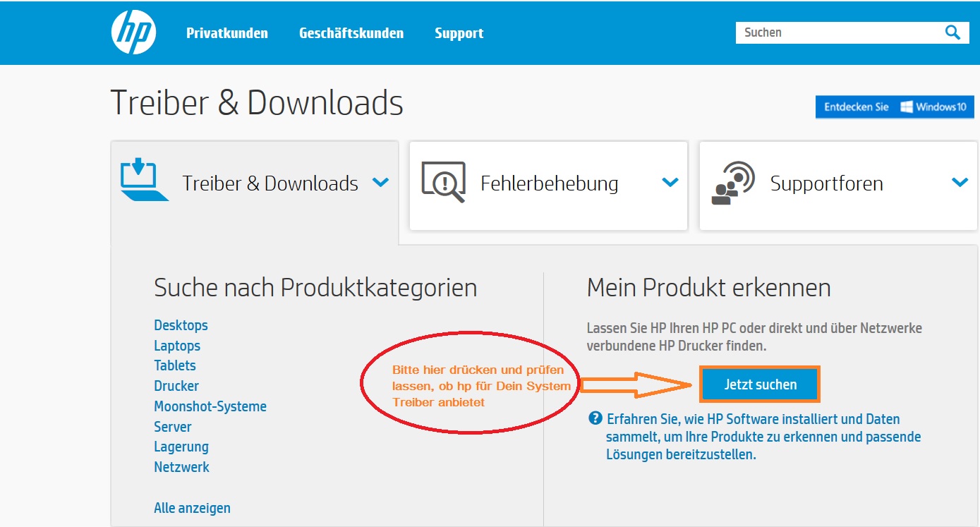
Task: Click the Entdecken Sie Windows 10 banner
Action: tap(895, 107)
